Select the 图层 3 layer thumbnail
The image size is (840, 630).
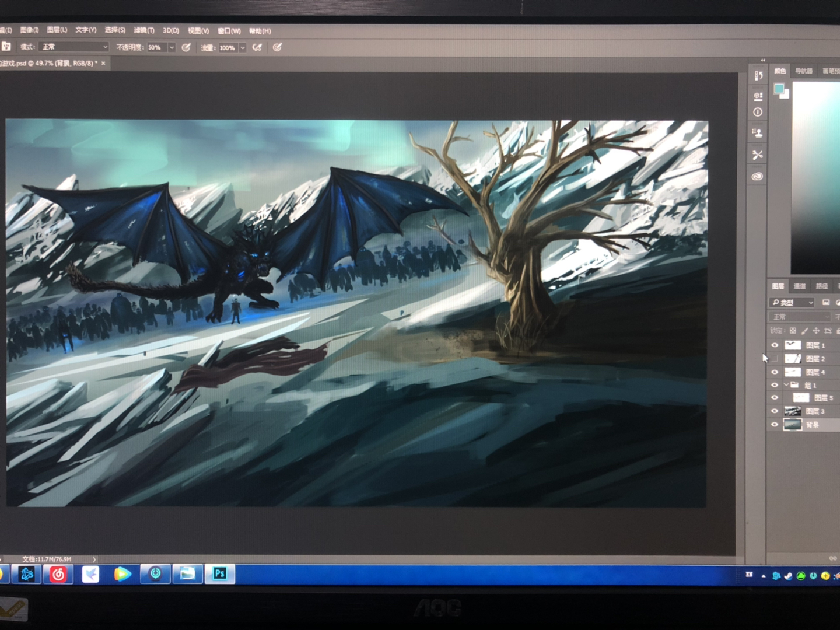click(793, 411)
